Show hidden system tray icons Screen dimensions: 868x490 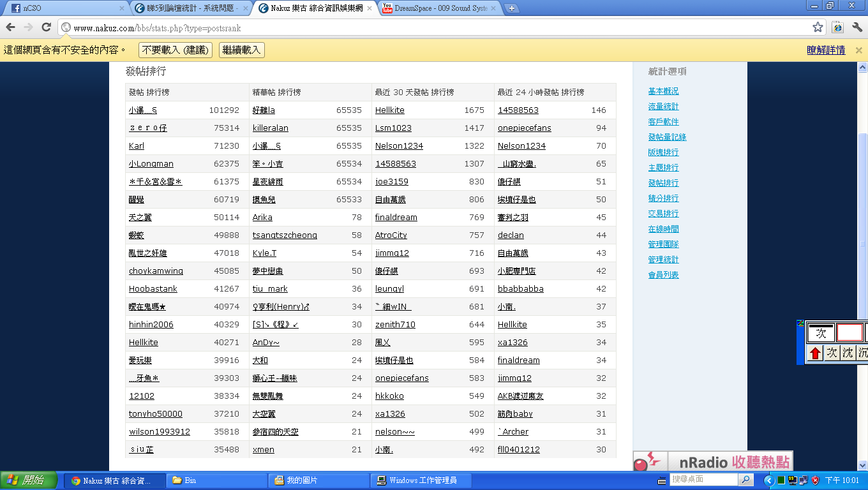[768, 480]
